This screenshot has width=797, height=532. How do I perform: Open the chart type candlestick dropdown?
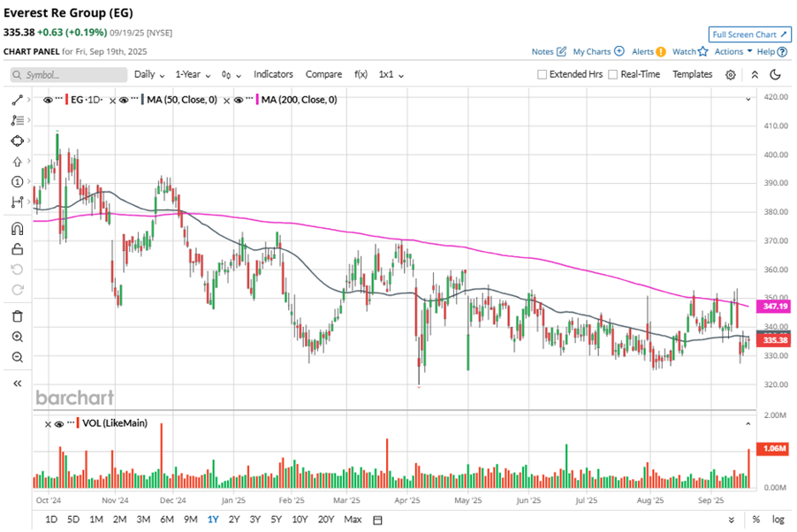click(232, 75)
